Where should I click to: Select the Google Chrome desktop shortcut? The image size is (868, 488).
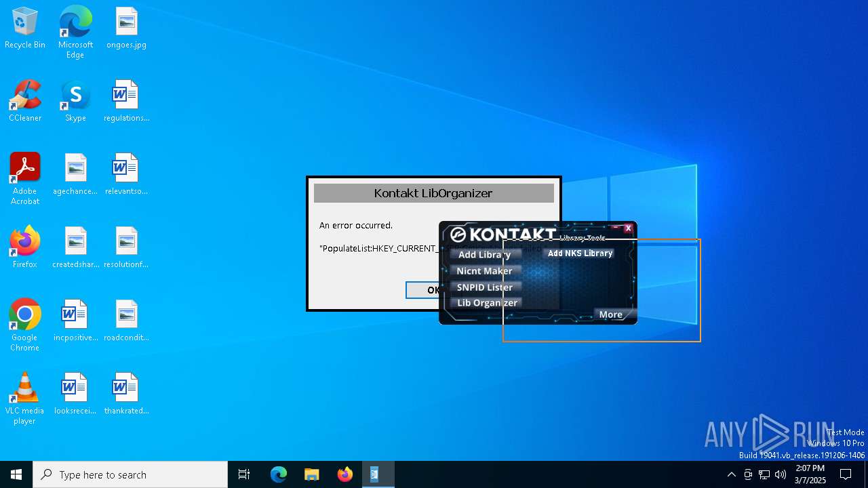[x=25, y=325]
